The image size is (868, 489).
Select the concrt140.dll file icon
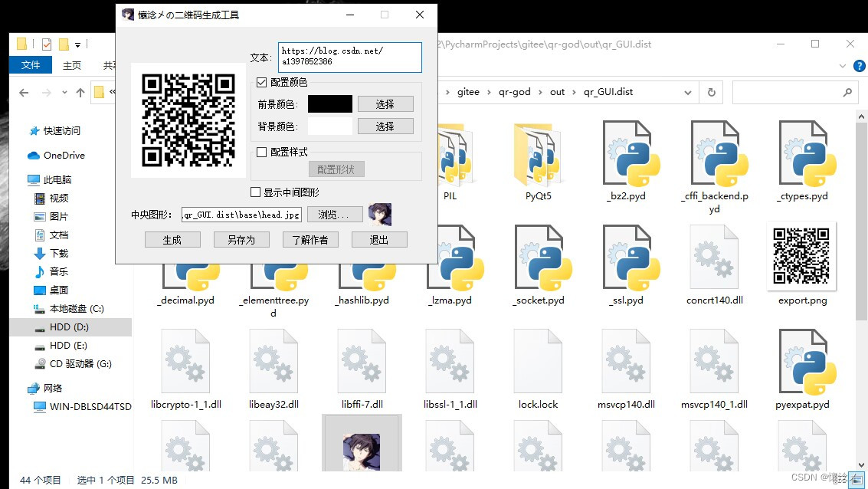click(x=715, y=258)
